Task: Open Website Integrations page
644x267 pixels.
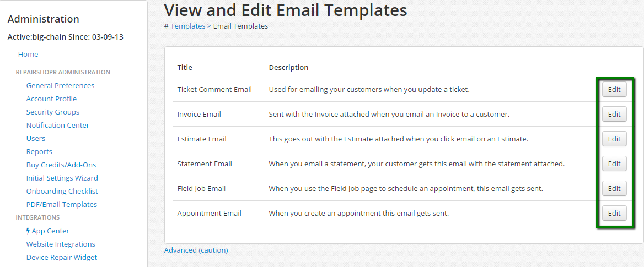Action: pos(61,244)
